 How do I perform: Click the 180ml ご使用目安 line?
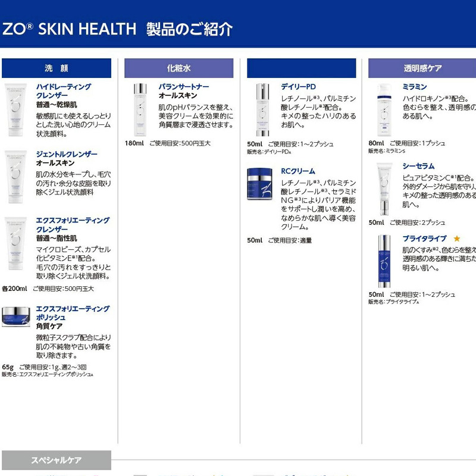[x=168, y=143]
